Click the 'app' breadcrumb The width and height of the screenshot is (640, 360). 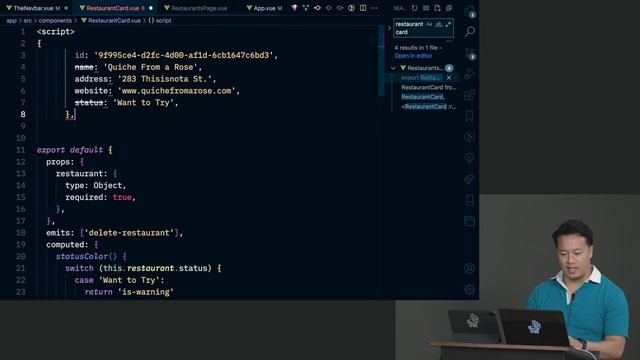(11, 20)
